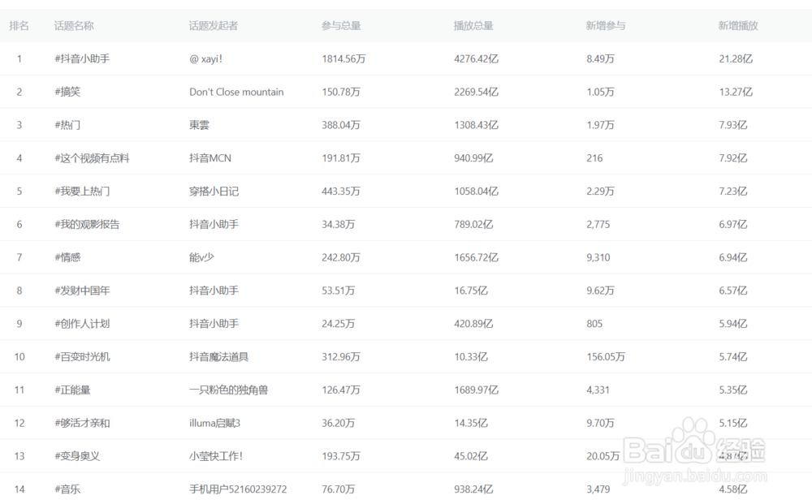Click participation total 443.35万
The width and height of the screenshot is (812, 504).
pyautogui.click(x=341, y=192)
